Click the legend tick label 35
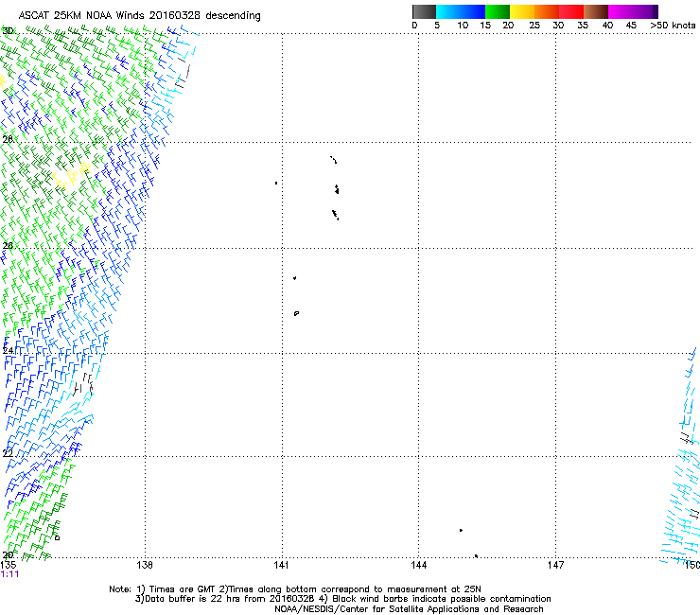 pyautogui.click(x=583, y=26)
